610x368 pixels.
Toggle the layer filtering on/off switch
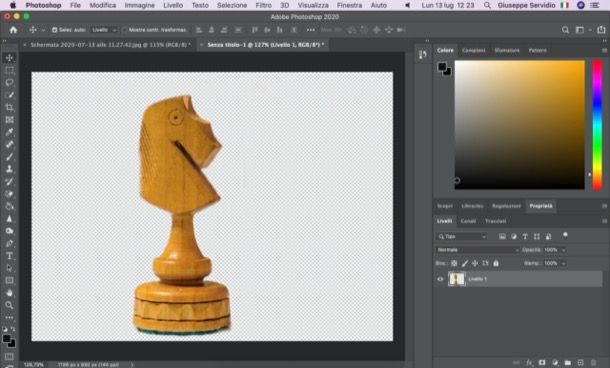[x=565, y=235]
